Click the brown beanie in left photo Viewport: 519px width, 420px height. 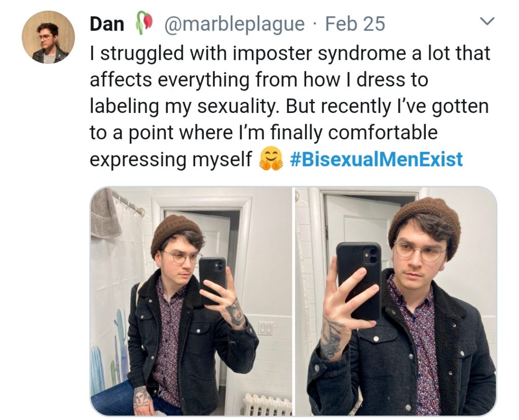(x=173, y=232)
